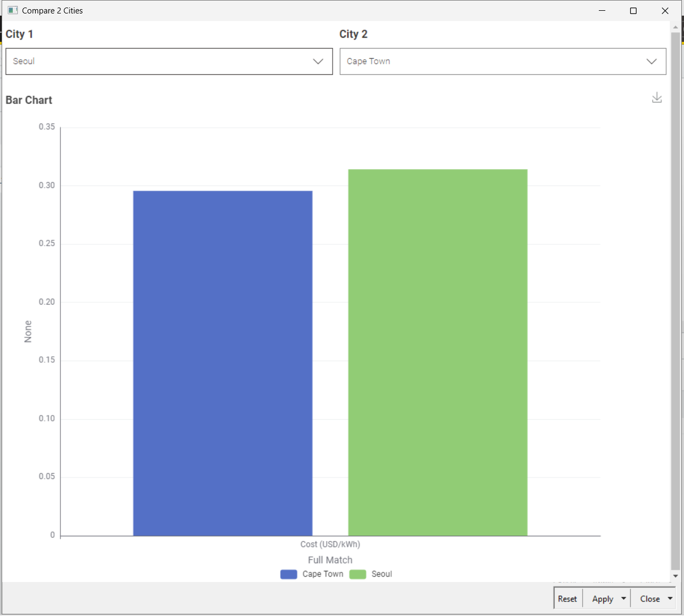The image size is (684, 616).
Task: Maximize the Compare 2 Cities window
Action: [x=633, y=11]
